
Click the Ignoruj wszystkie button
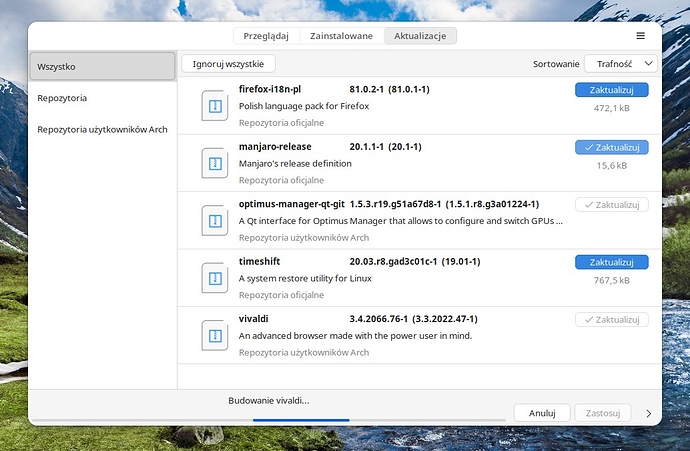tap(228, 64)
